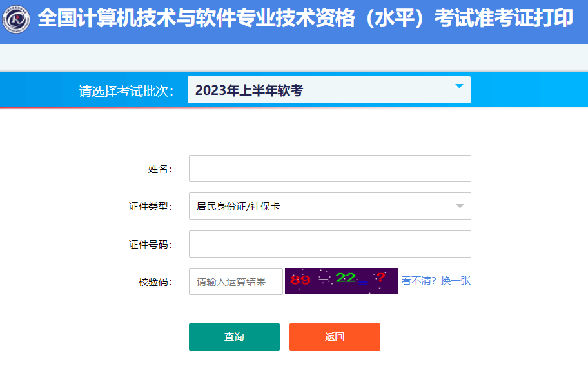Open the 2023年上半年软考 batch dropdown
588x368 pixels.
coord(329,90)
